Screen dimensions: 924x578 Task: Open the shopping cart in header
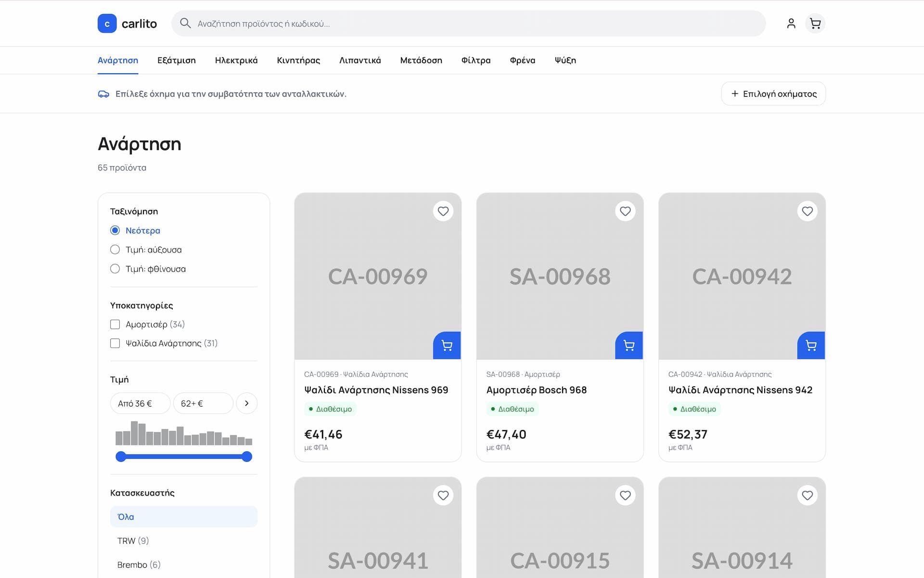[x=815, y=24]
